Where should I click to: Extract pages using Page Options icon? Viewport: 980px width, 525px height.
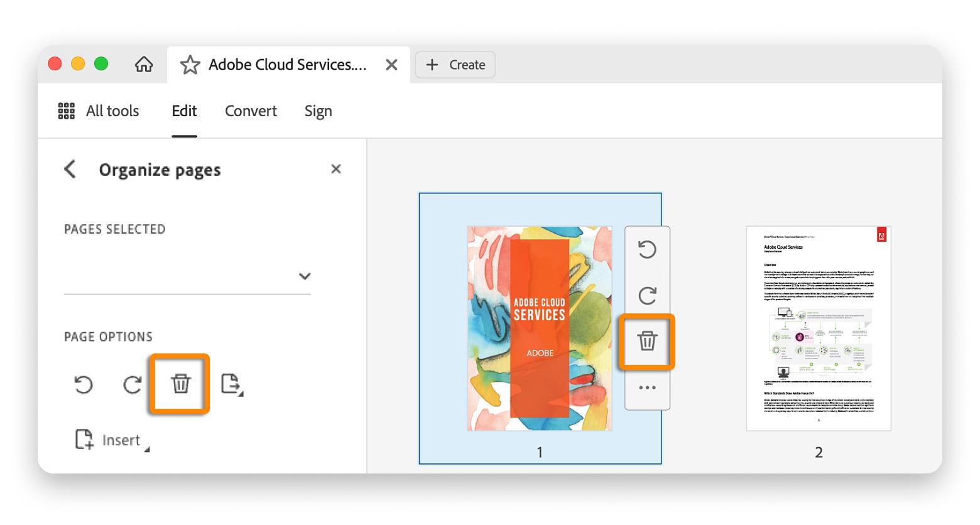[231, 384]
